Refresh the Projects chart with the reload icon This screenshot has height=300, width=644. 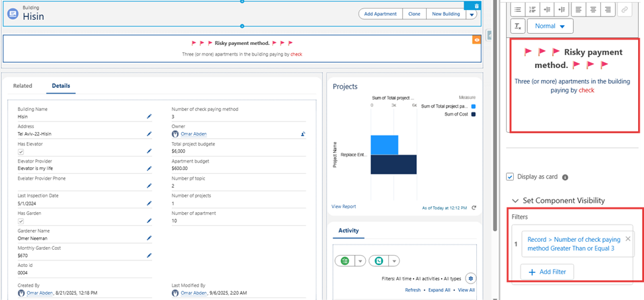pos(474,207)
